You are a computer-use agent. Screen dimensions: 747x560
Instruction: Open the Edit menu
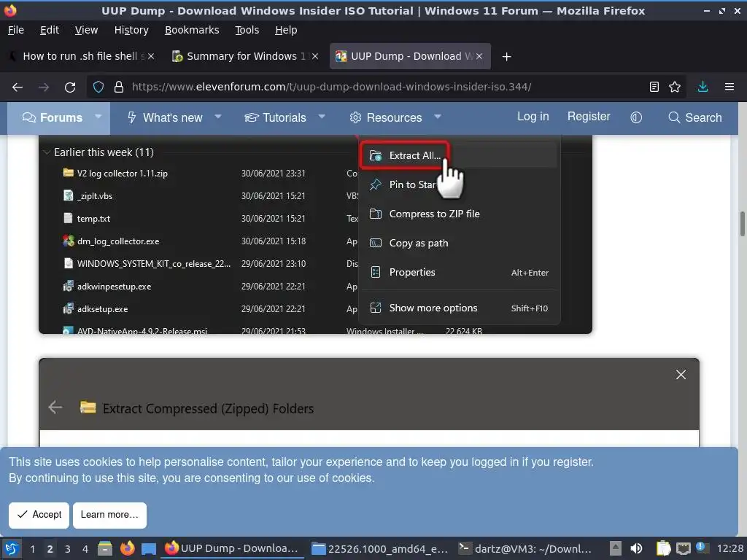[x=50, y=30]
